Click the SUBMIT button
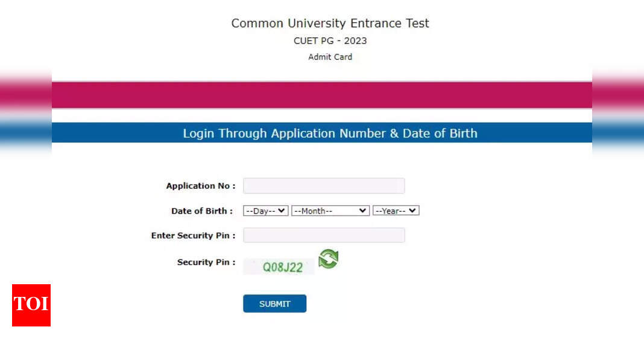This screenshot has width=644, height=350. [275, 304]
